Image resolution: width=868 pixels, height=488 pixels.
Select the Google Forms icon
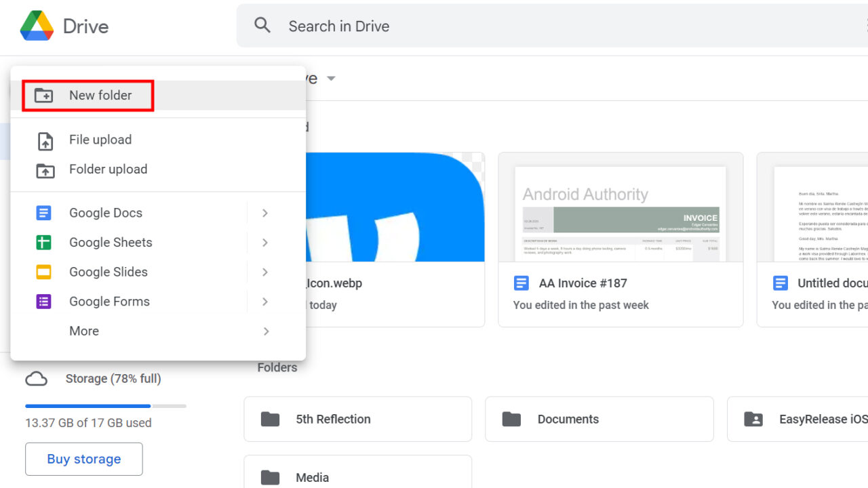(43, 301)
